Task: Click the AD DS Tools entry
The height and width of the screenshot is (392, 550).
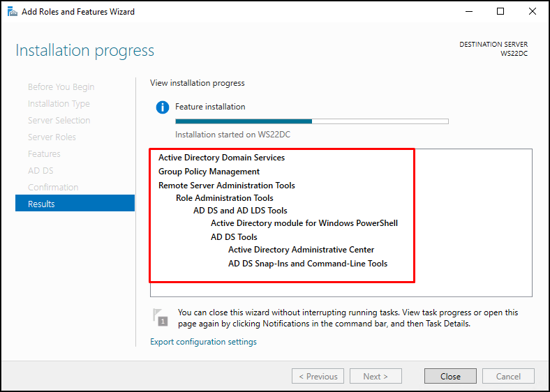Action: click(234, 237)
